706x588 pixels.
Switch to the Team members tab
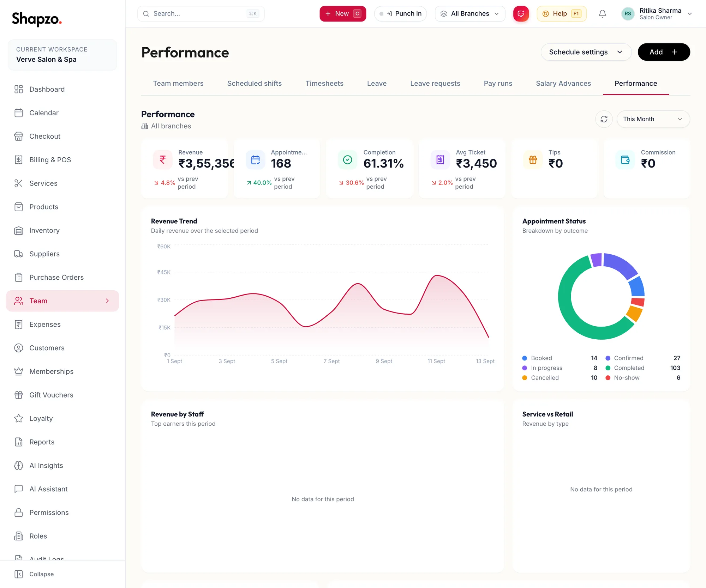click(x=178, y=84)
